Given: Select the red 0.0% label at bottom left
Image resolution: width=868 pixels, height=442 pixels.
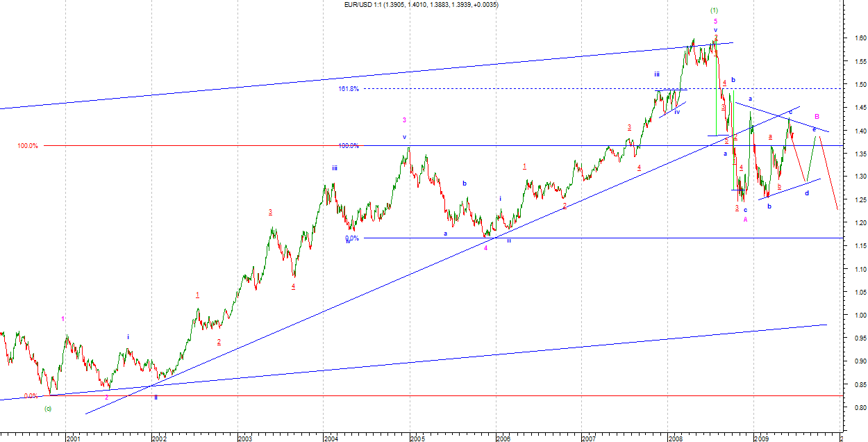Looking at the screenshot, I should [x=31, y=396].
